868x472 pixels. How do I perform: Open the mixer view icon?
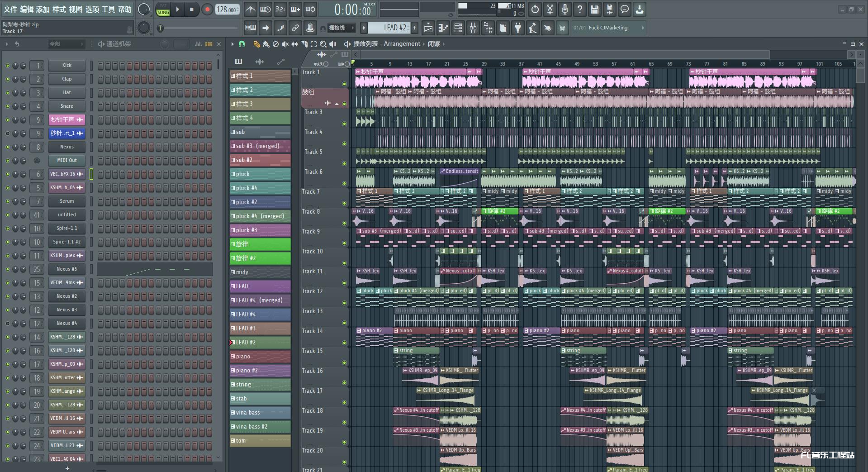(x=473, y=28)
